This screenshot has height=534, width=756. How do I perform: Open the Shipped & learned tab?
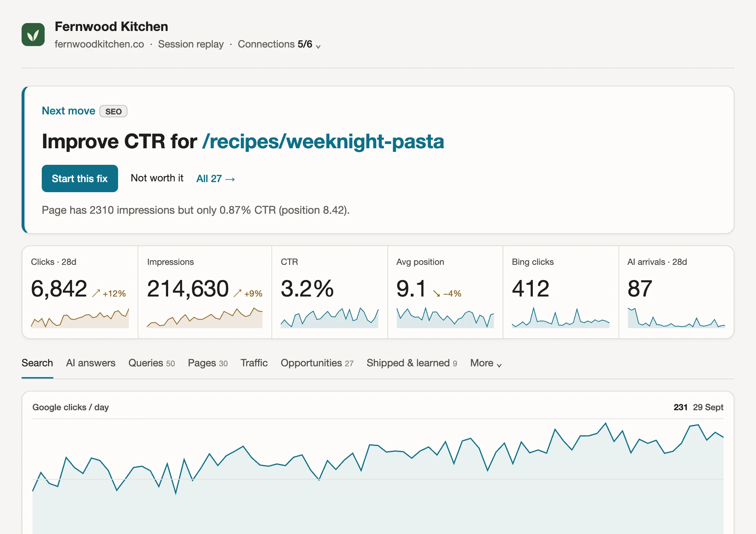click(x=412, y=363)
